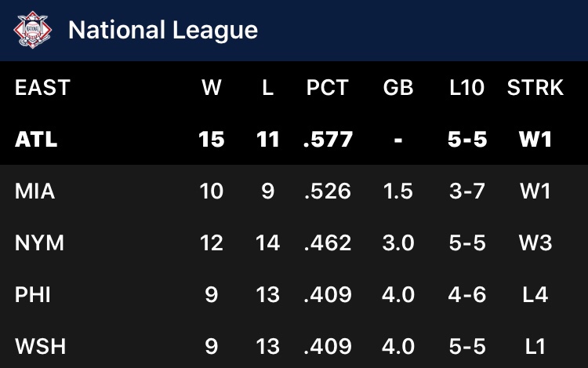This screenshot has width=588, height=368.
Task: Open the MIA team row
Action: click(35, 191)
